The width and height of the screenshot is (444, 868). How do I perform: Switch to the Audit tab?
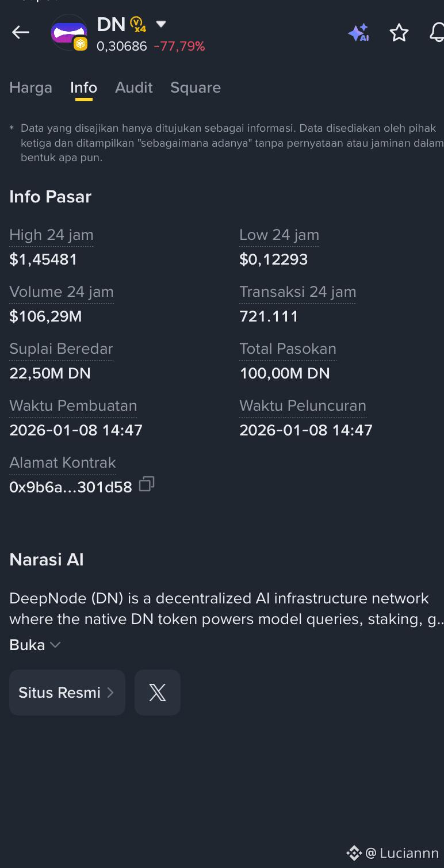click(x=134, y=87)
